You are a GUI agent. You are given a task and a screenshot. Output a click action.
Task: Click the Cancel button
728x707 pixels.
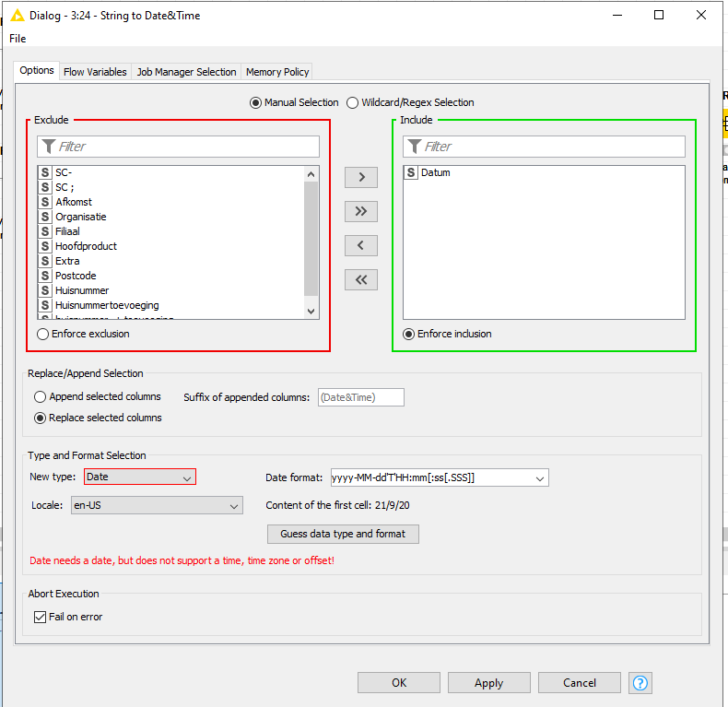coord(580,682)
